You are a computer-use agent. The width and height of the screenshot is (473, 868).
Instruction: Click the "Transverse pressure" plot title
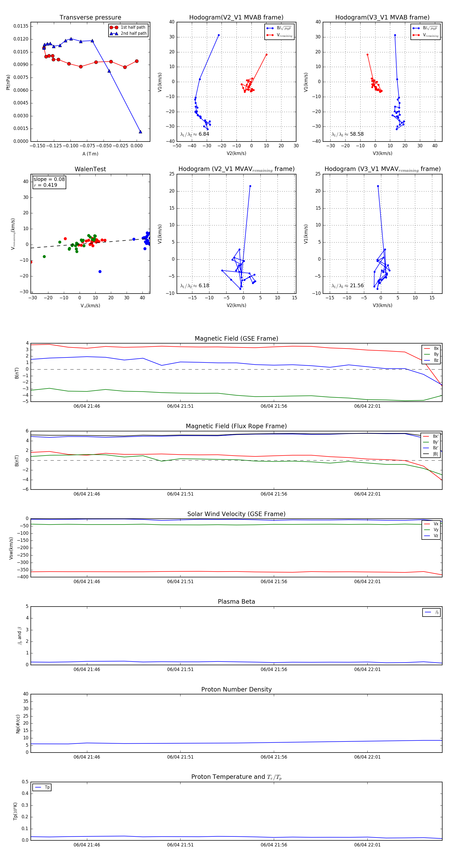point(90,18)
